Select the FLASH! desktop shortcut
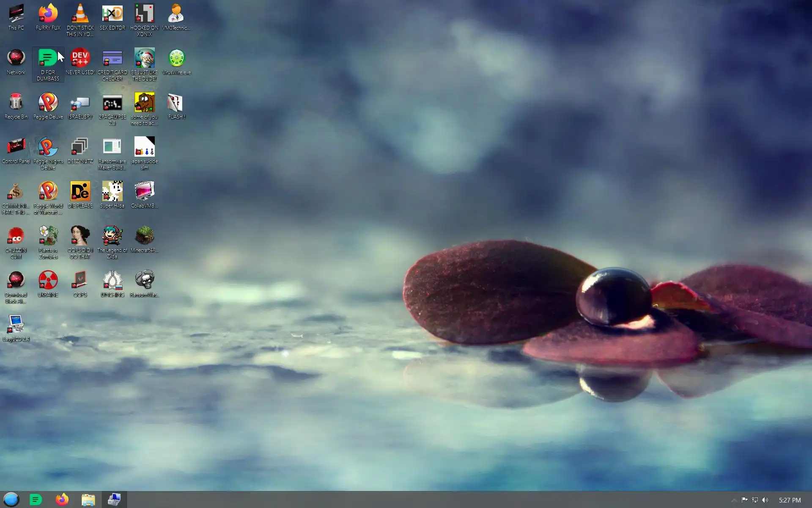This screenshot has width=812, height=508. pos(176,103)
